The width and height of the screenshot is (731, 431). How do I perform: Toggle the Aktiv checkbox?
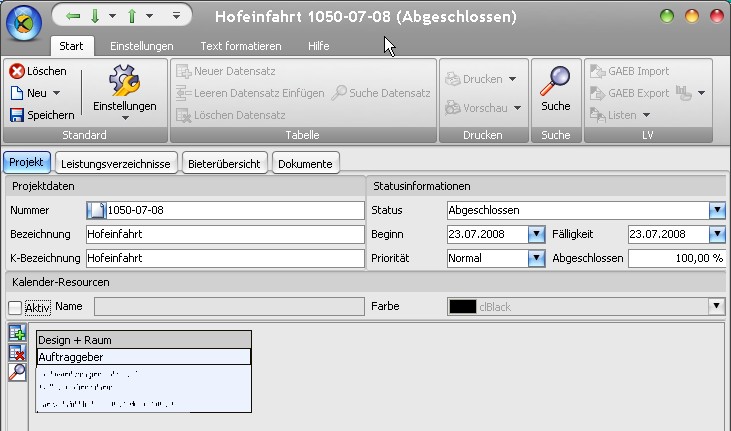pos(15,307)
